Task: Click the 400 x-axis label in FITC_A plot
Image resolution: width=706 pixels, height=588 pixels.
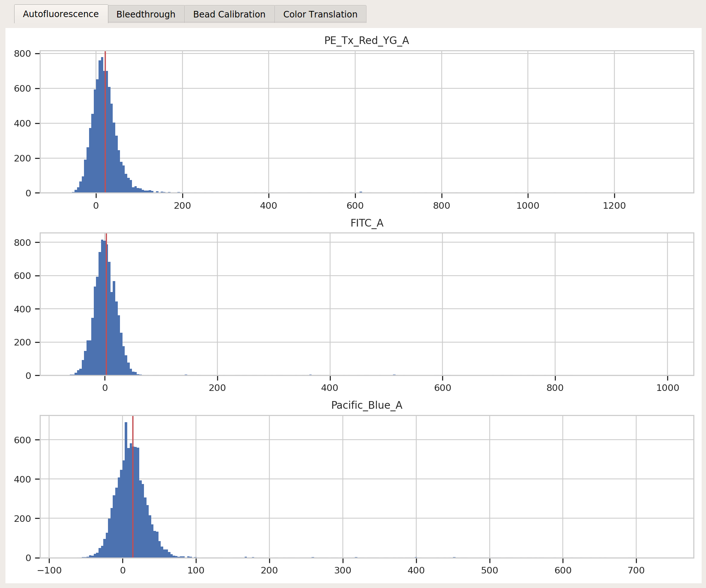Action: pos(330,388)
